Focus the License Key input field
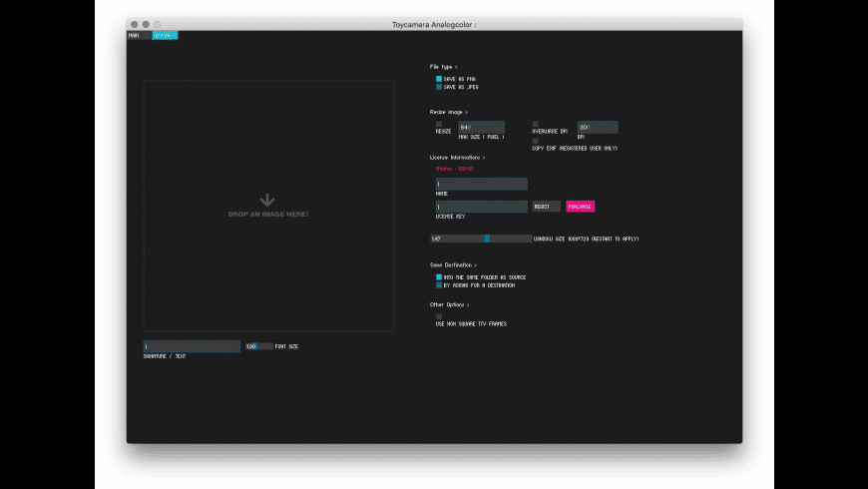Image resolution: width=868 pixels, height=489 pixels. tap(482, 207)
